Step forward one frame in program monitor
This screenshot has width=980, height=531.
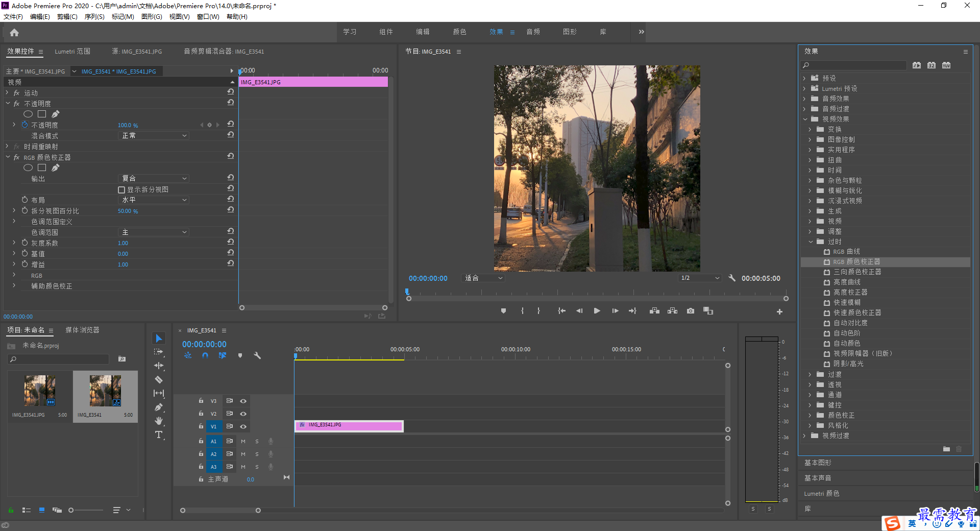tap(615, 311)
